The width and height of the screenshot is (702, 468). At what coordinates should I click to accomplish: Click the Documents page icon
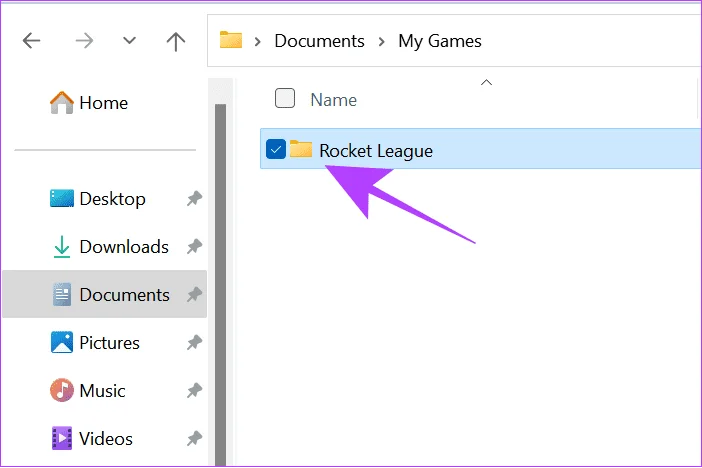coord(62,294)
